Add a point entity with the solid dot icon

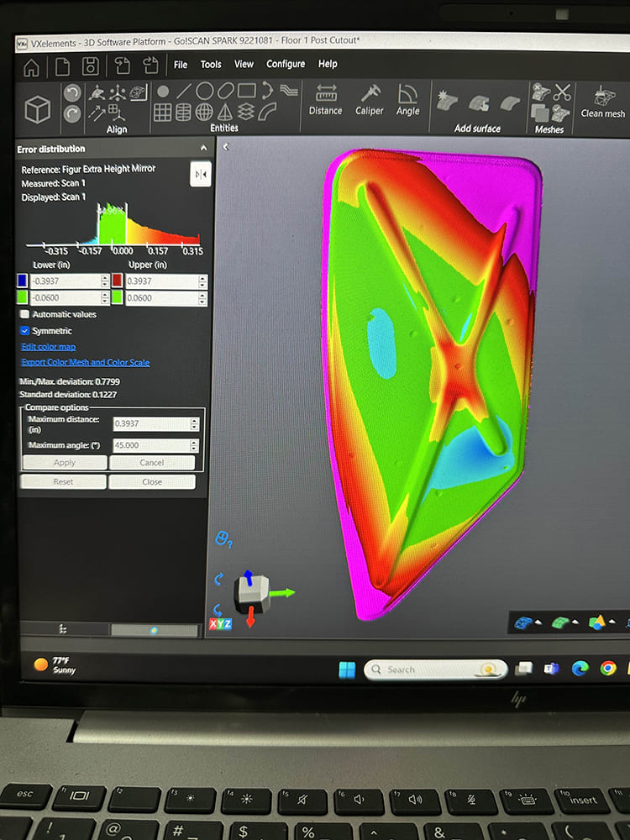[x=164, y=92]
